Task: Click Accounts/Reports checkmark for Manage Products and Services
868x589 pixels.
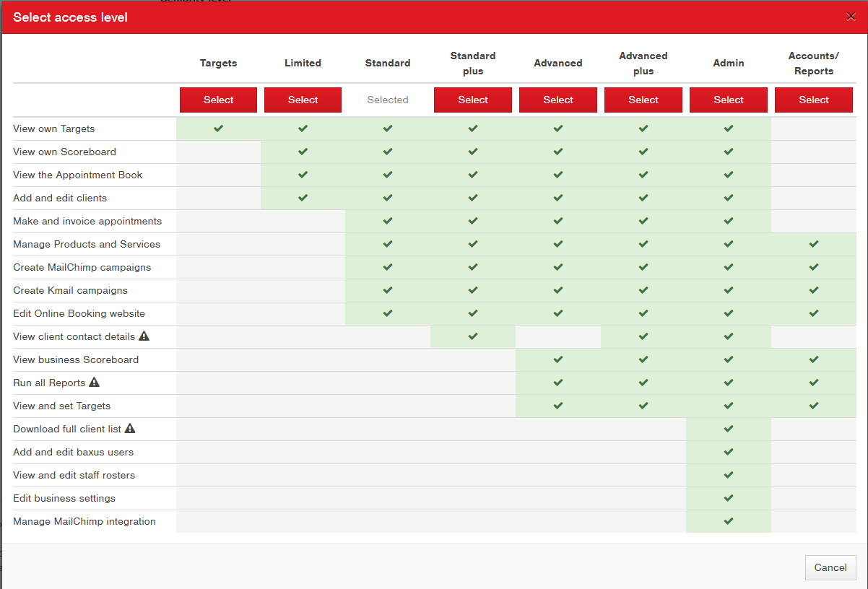Action: pos(814,244)
